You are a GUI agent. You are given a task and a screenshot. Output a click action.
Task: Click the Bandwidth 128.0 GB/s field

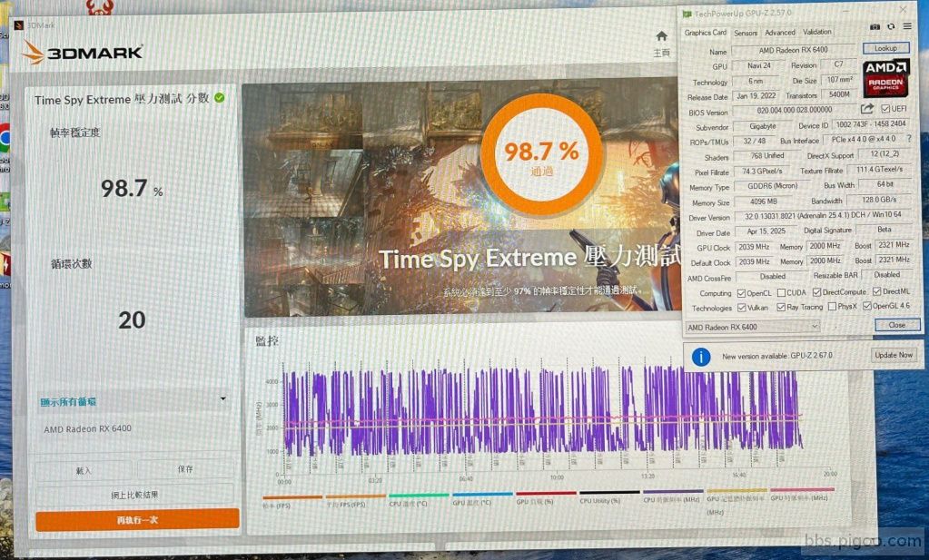879,200
